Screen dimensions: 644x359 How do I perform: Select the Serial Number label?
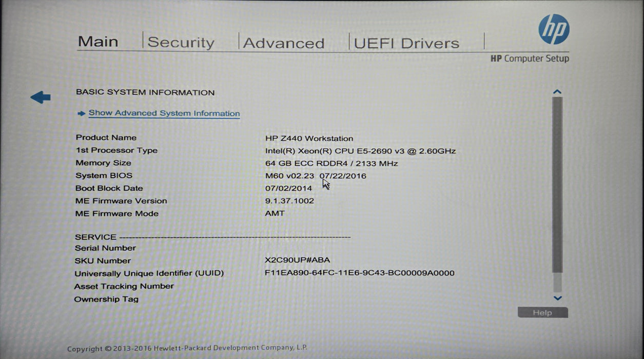coord(105,248)
